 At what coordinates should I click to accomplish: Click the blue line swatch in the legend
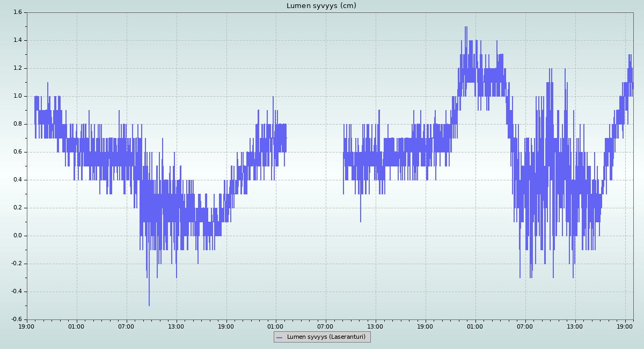click(x=279, y=337)
